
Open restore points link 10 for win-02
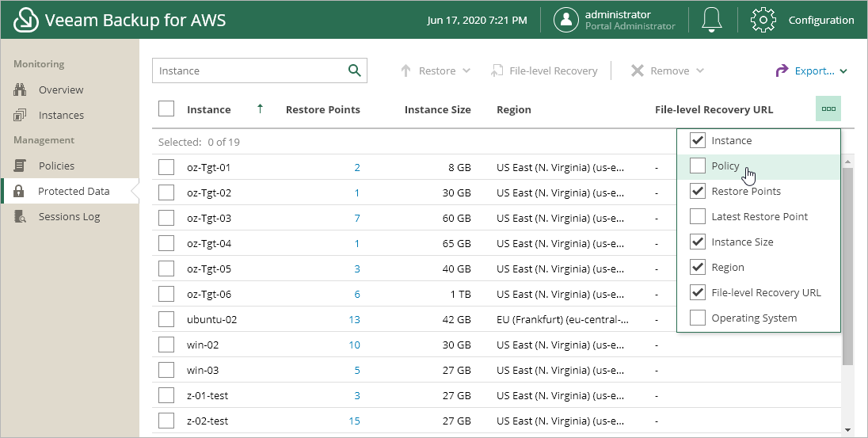354,345
